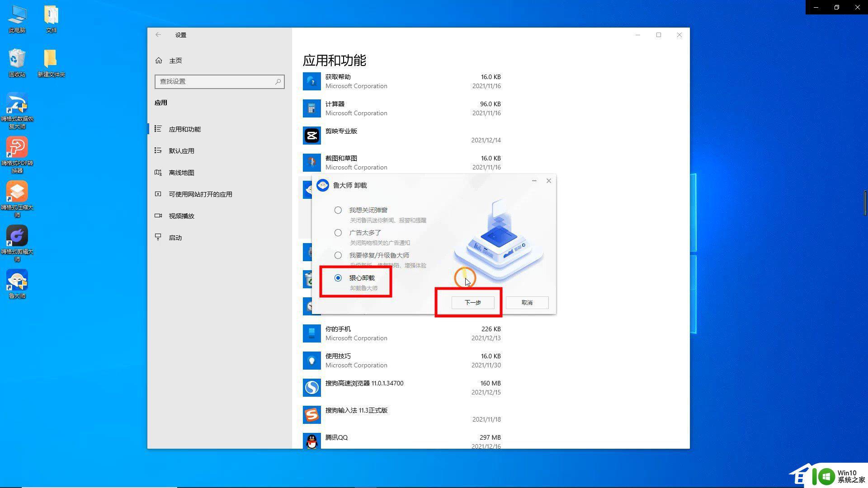868x488 pixels.
Task: Select the 截图和草图 app entry text
Action: click(341, 158)
